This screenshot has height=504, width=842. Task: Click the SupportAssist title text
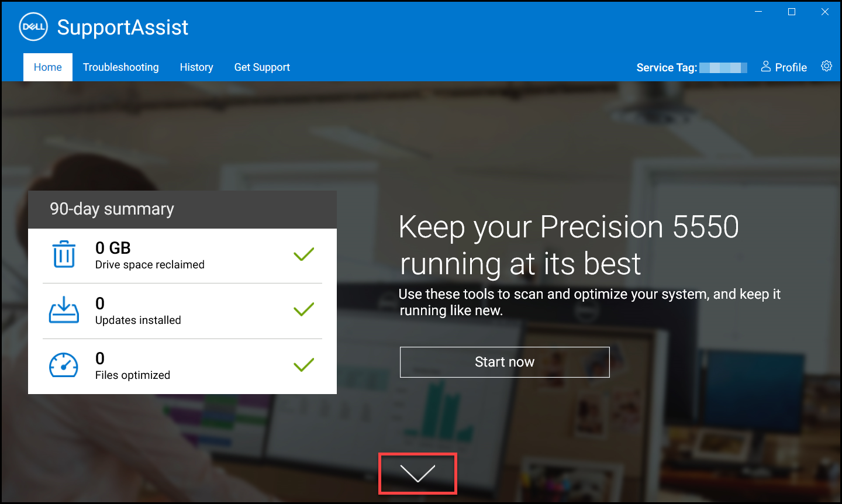pyautogui.click(x=122, y=26)
